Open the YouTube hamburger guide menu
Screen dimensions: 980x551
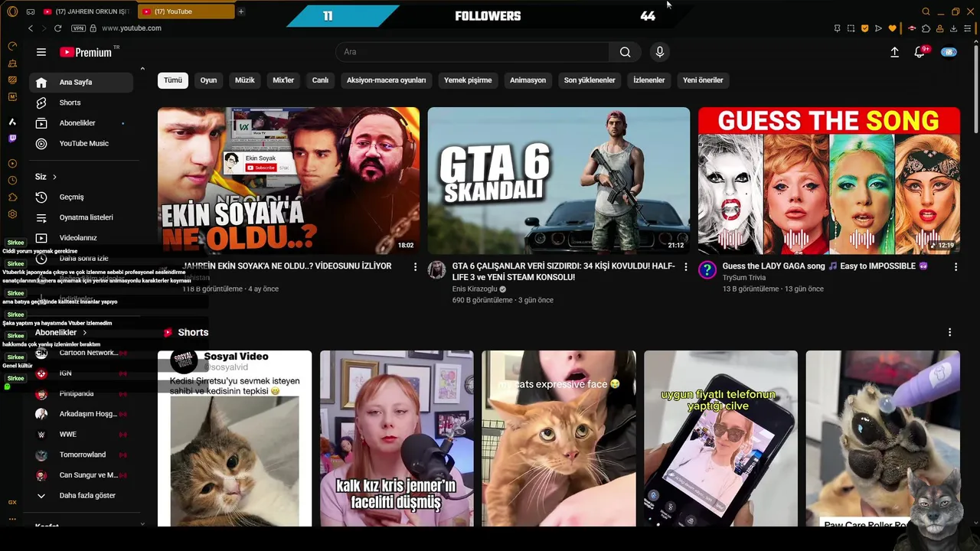coord(41,52)
